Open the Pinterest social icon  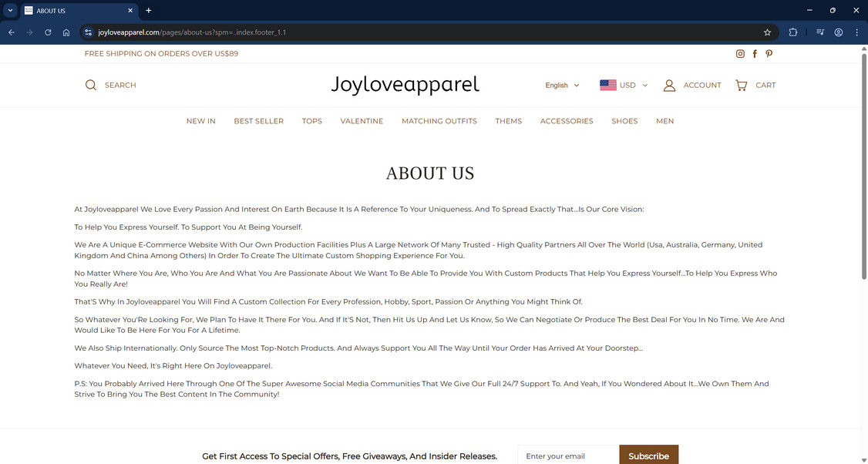769,54
